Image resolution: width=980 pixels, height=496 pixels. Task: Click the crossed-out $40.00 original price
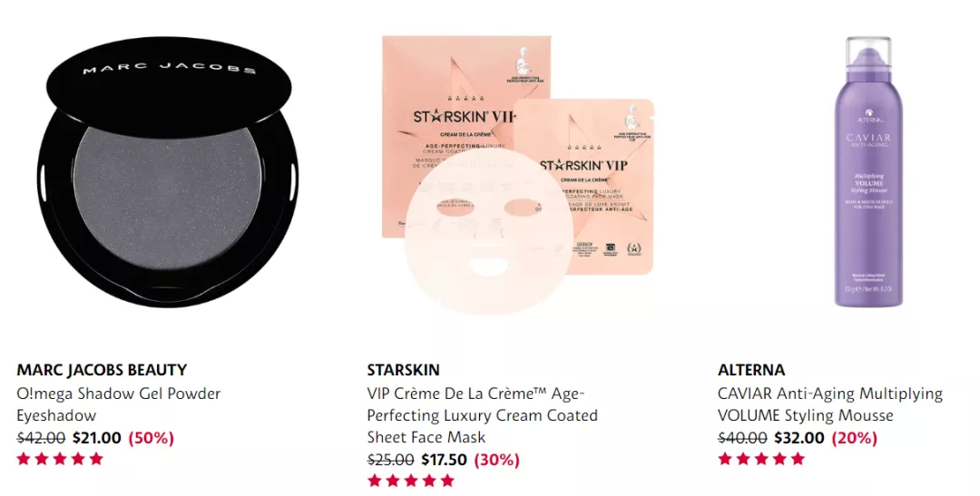tap(742, 438)
